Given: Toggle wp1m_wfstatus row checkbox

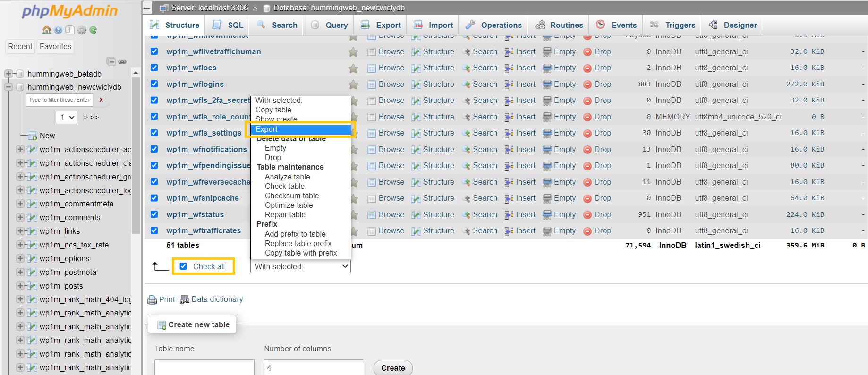Looking at the screenshot, I should pyautogui.click(x=154, y=214).
